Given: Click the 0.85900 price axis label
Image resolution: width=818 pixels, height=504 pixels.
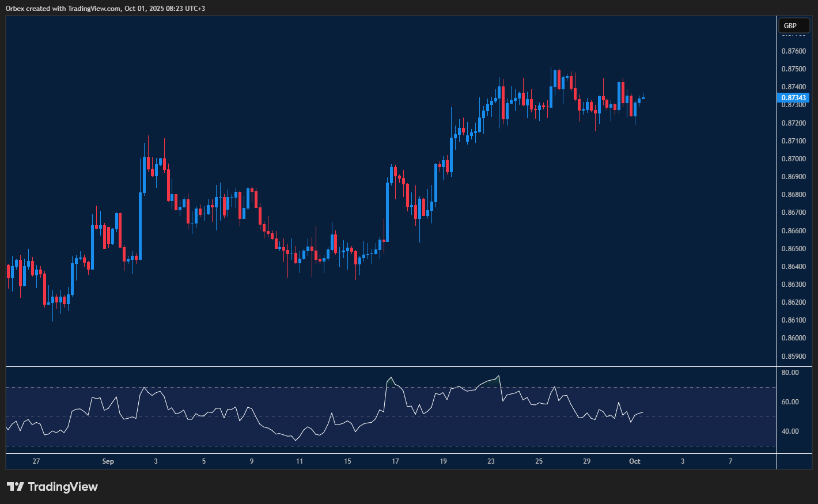Looking at the screenshot, I should [793, 356].
